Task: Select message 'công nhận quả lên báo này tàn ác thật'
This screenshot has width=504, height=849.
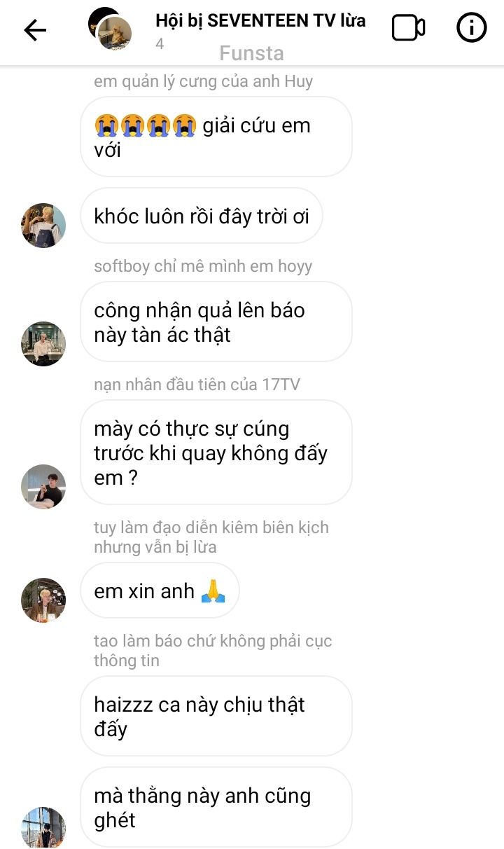Action: (216, 322)
